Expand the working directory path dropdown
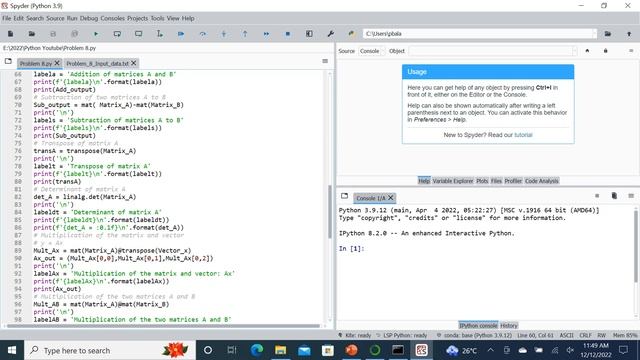Screen dimensions: 640x360 (594, 34)
